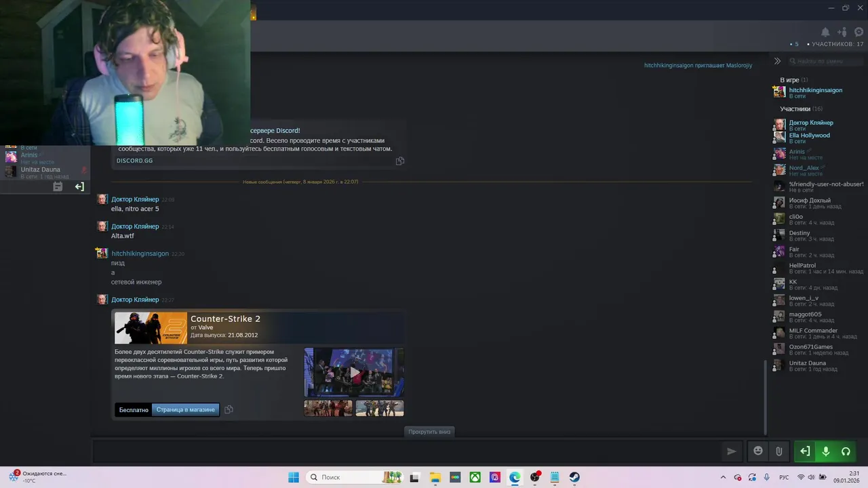Viewport: 868px width, 488px height.
Task: Open 'Страница в магазине' for Counter-Strike 2
Action: point(186,409)
